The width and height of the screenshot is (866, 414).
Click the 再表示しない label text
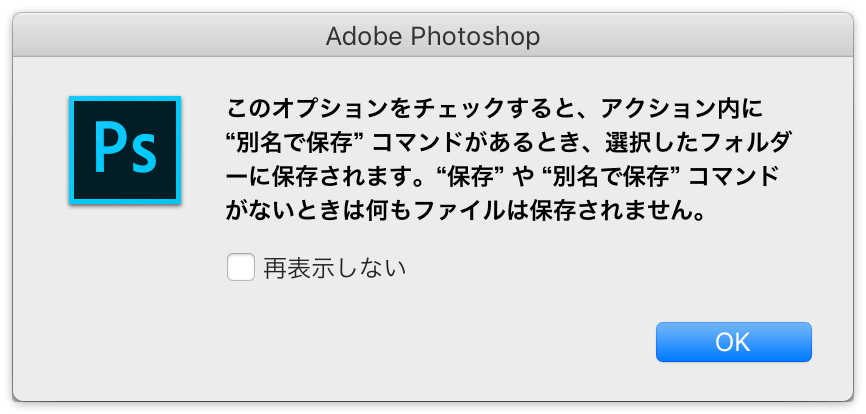click(335, 268)
